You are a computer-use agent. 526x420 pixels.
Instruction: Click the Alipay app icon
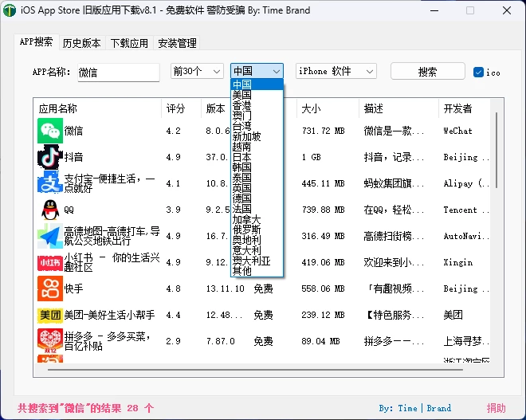[50, 183]
